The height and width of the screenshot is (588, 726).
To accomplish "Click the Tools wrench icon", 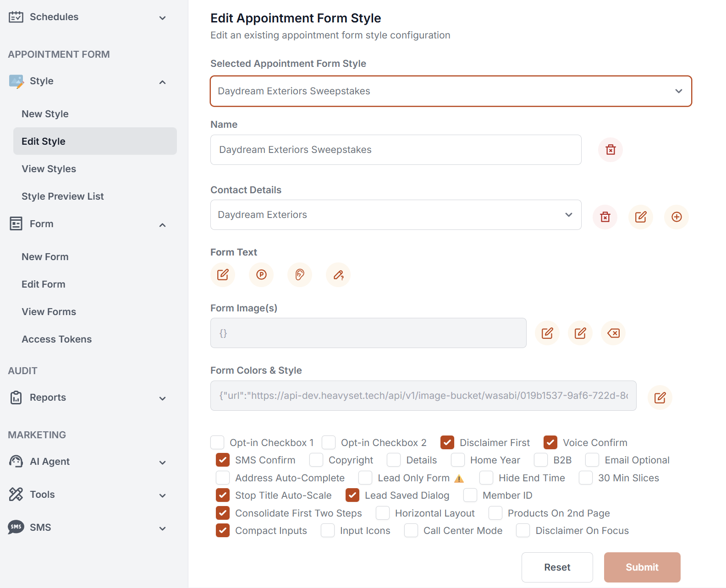I will [16, 495].
